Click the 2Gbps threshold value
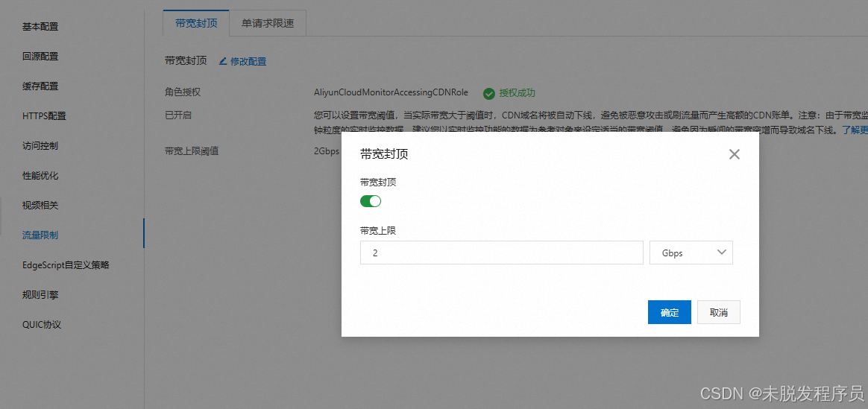 click(326, 151)
